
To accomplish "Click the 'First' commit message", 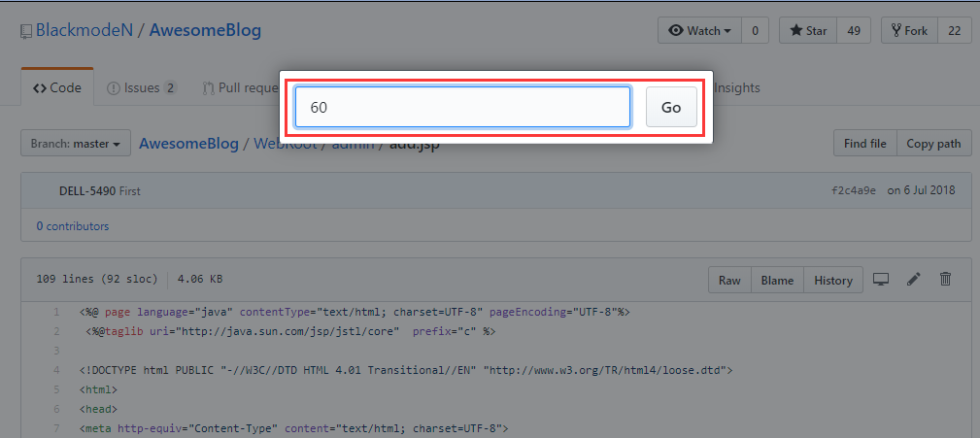I will (x=130, y=191).
